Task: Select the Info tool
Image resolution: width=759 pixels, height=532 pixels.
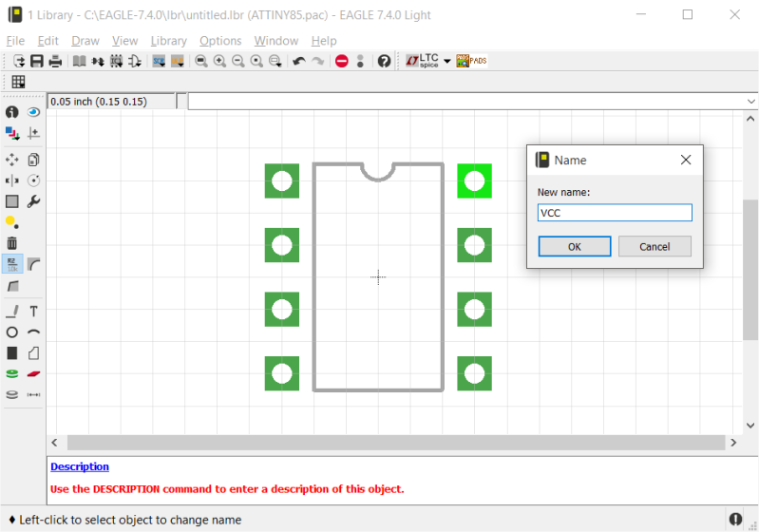Action: click(12, 112)
